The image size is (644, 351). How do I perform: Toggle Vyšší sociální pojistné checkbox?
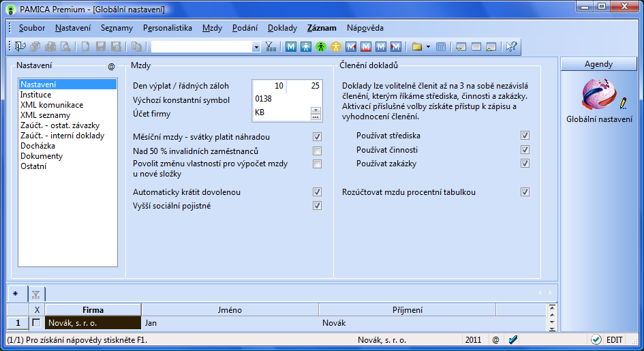[x=317, y=206]
